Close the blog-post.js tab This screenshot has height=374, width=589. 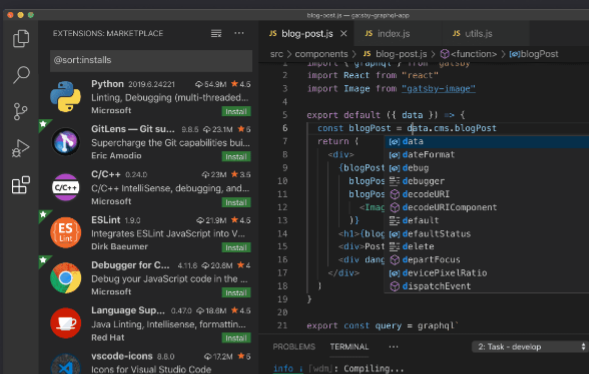coord(343,34)
